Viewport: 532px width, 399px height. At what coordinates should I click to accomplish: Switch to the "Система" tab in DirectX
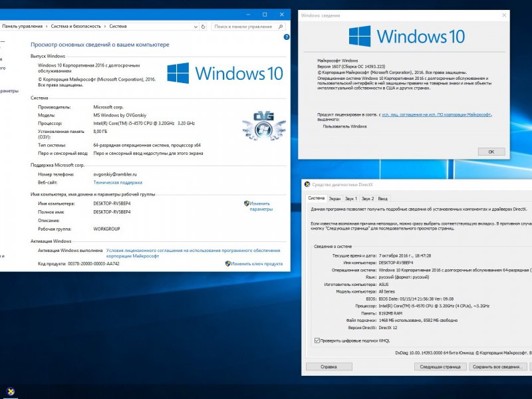317,198
